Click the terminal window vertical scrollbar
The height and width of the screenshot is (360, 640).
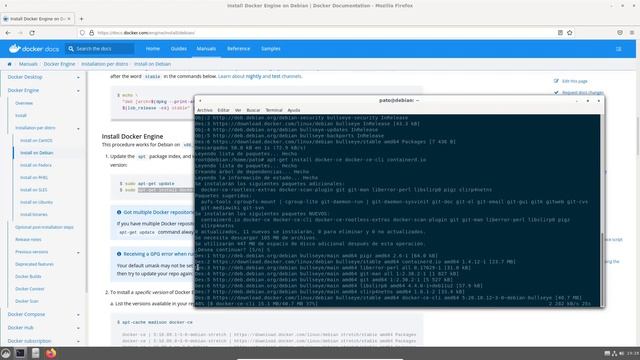pyautogui.click(x=602, y=269)
